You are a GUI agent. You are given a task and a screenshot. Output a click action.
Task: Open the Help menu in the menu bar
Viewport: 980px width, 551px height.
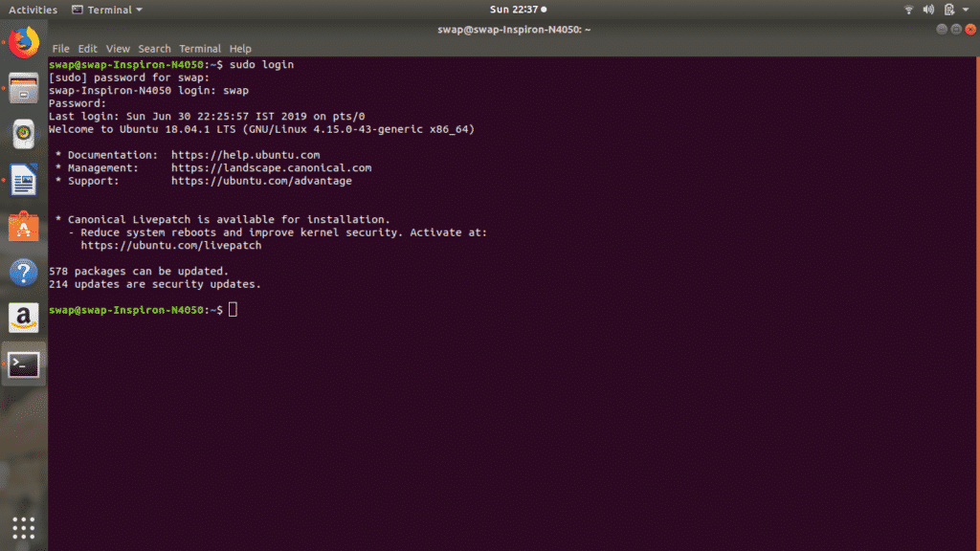tap(240, 49)
